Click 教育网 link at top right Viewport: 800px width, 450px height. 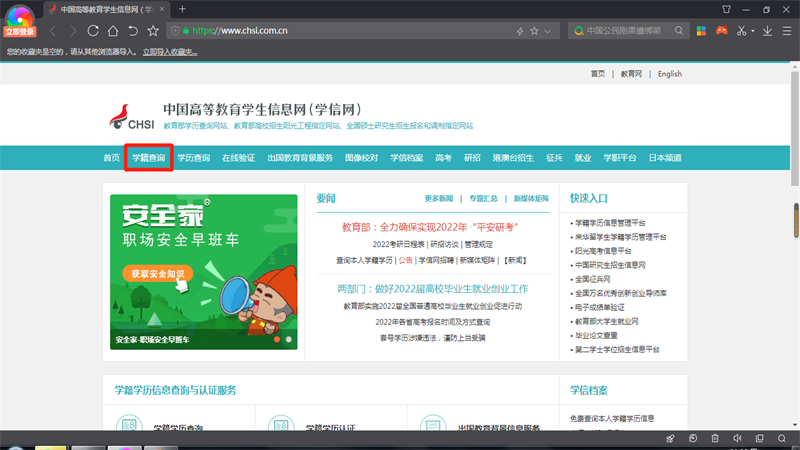631,74
